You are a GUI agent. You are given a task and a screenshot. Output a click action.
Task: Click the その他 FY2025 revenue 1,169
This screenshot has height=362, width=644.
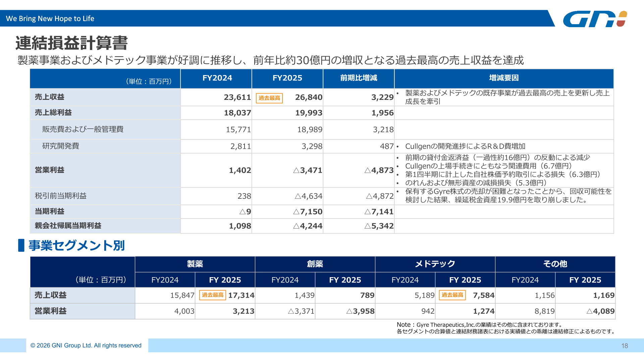coord(604,295)
